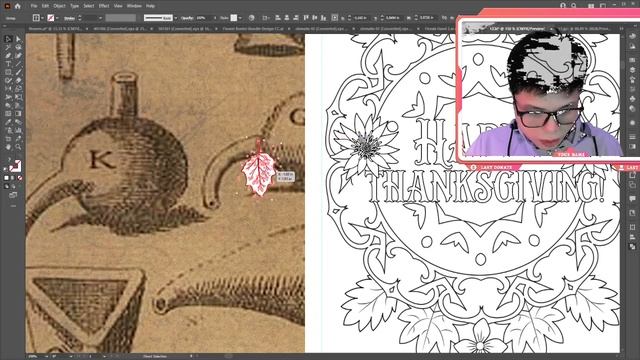The height and width of the screenshot is (360, 640).
Task: Select the Zoom tool magnifier
Action: [x=18, y=147]
